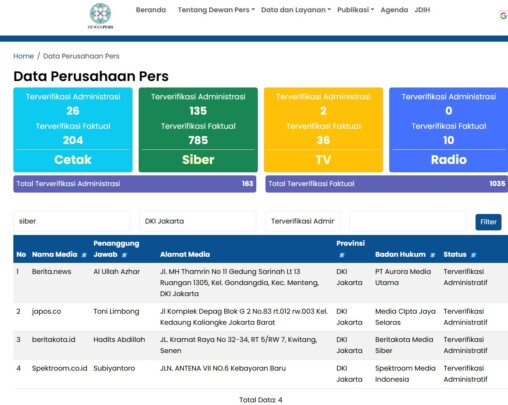Viewport: 508px width, 405px height.
Task: Open the Agenda menu item
Action: [x=394, y=10]
